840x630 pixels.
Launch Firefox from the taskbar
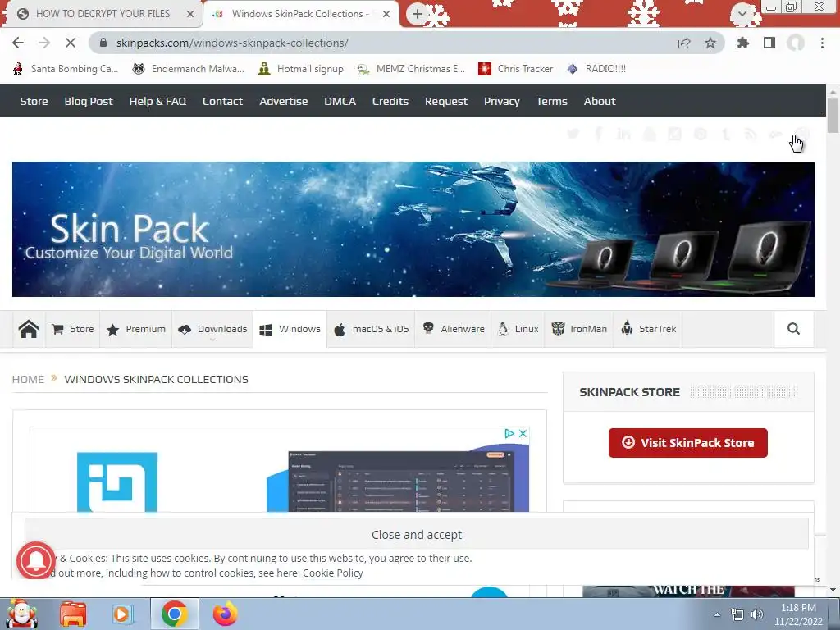225,614
